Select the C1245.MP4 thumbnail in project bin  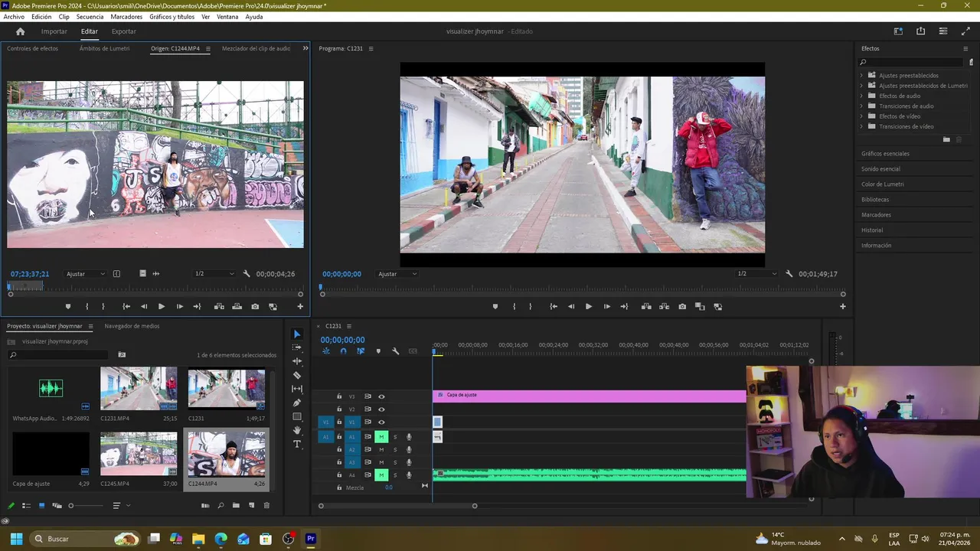pos(139,454)
